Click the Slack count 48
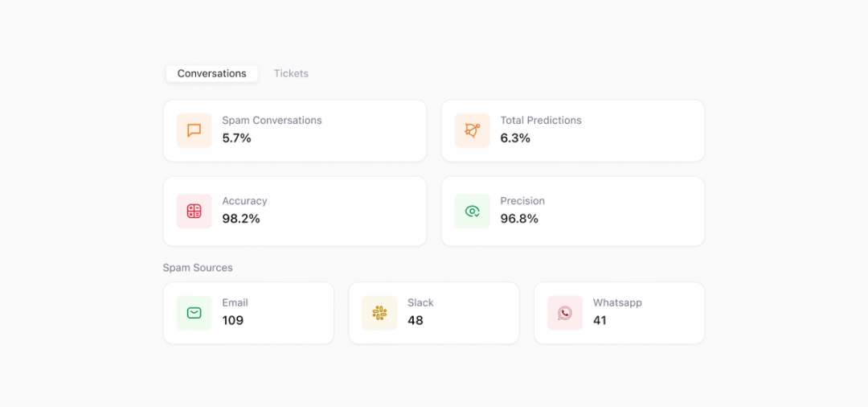868x407 pixels. click(416, 321)
